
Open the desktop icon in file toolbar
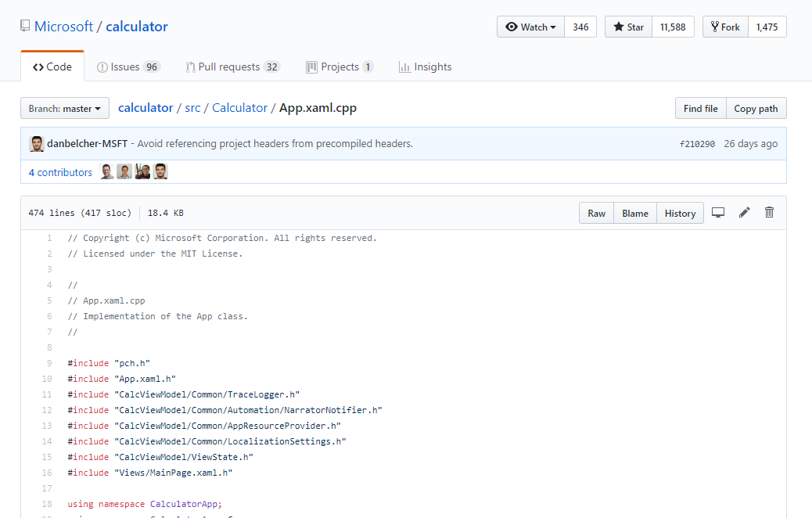pos(718,212)
